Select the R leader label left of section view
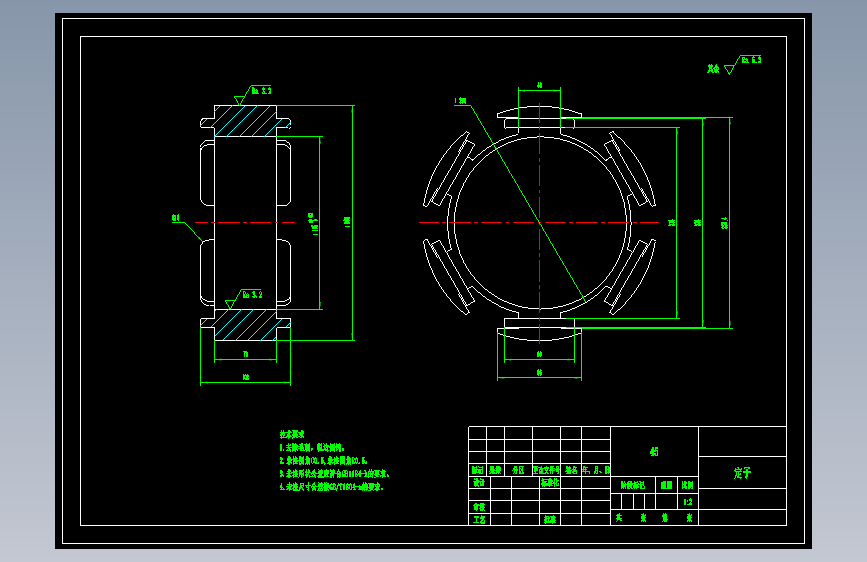This screenshot has width=867, height=562. (176, 218)
